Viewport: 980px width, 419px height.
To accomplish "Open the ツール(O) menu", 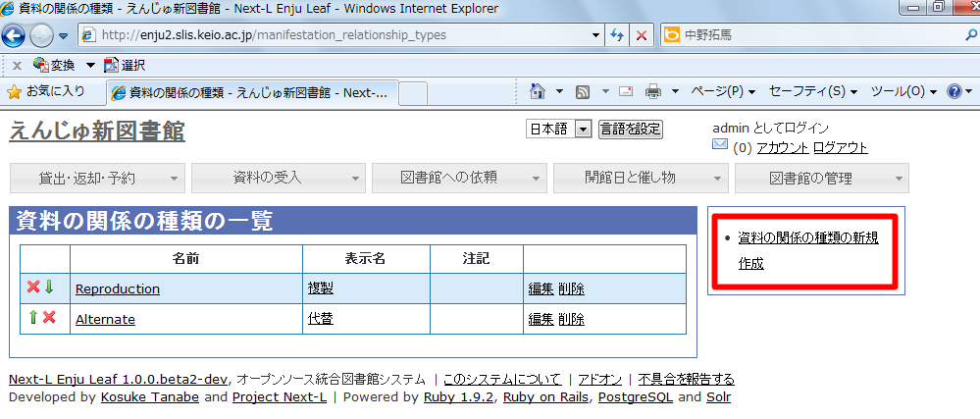I will [904, 91].
